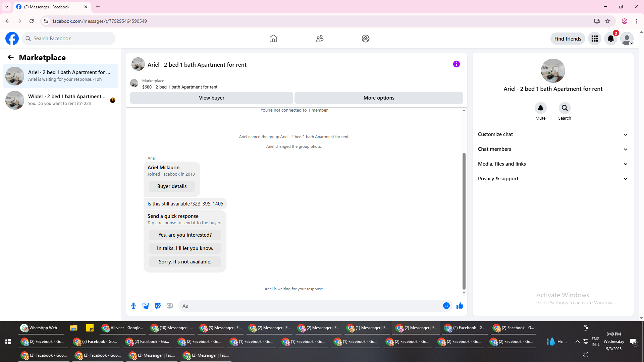The image size is (644, 362).
Task: Bookmark this tab with the star icon
Action: (608, 21)
